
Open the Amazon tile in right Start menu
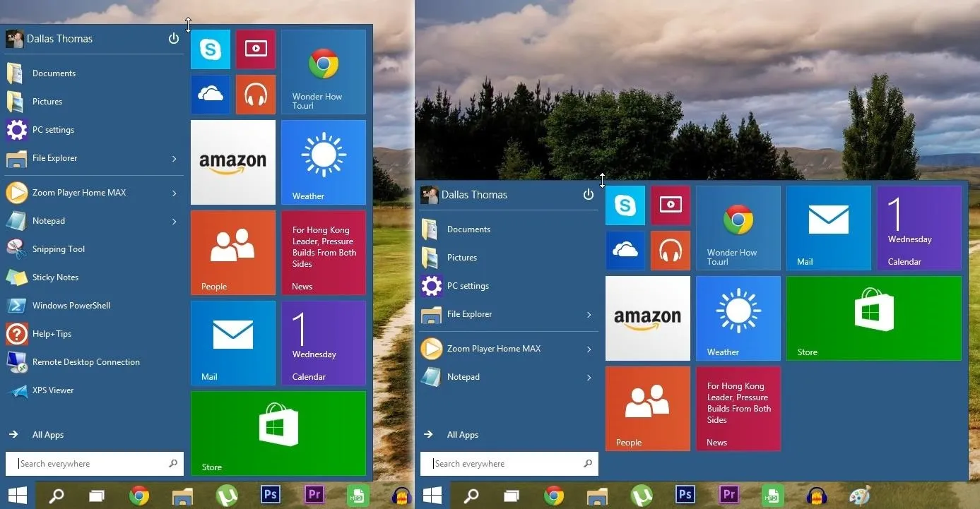click(x=648, y=318)
